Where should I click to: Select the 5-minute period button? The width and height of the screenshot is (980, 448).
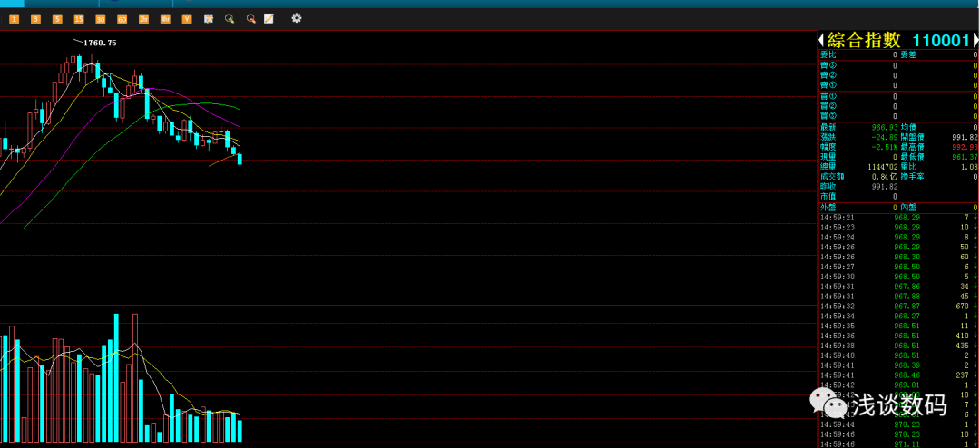point(57,19)
